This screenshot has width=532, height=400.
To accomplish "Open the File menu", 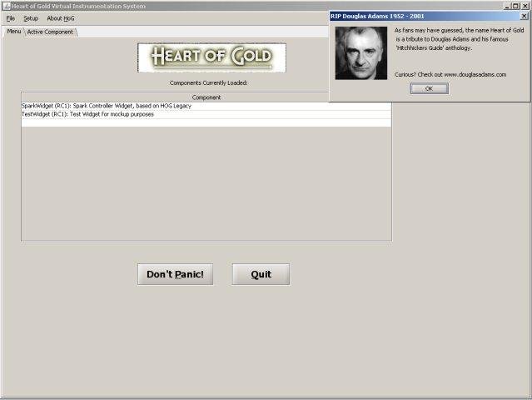I will click(x=11, y=18).
